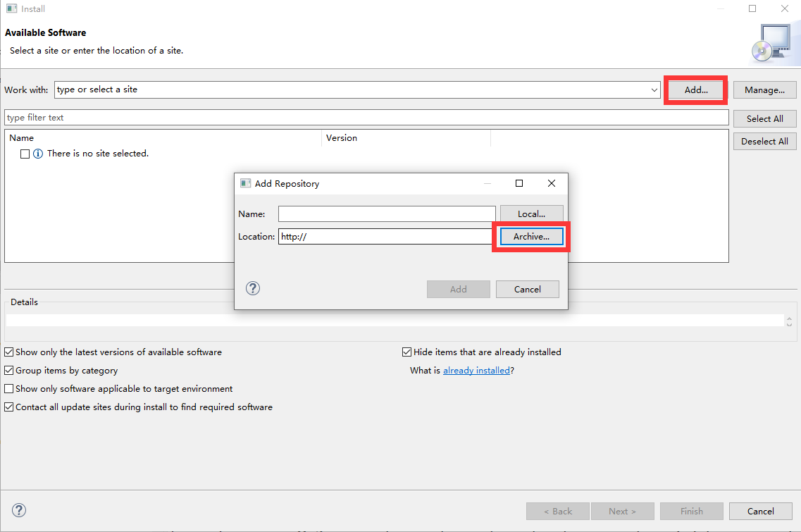Maximize the Add Repository dialog
This screenshot has height=532, width=801.
[x=519, y=183]
